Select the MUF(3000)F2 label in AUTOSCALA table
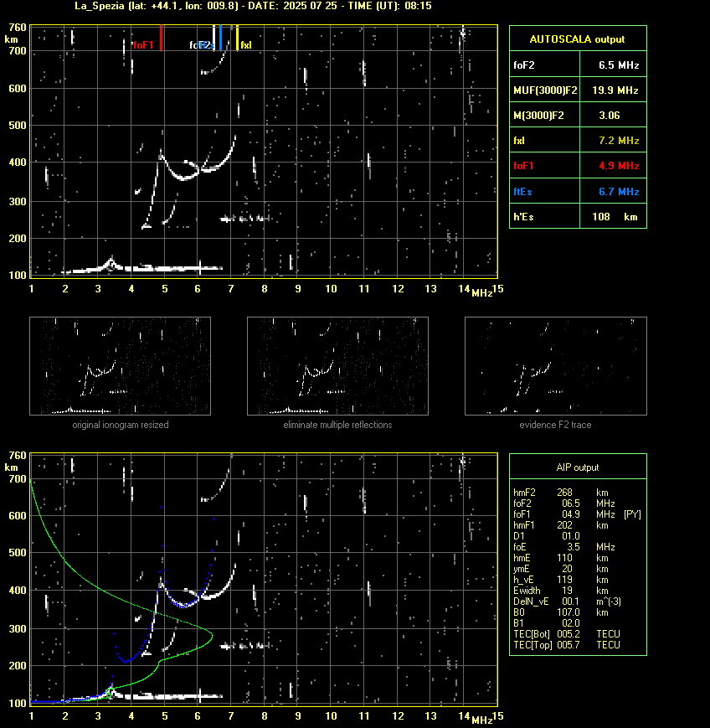 click(x=545, y=90)
